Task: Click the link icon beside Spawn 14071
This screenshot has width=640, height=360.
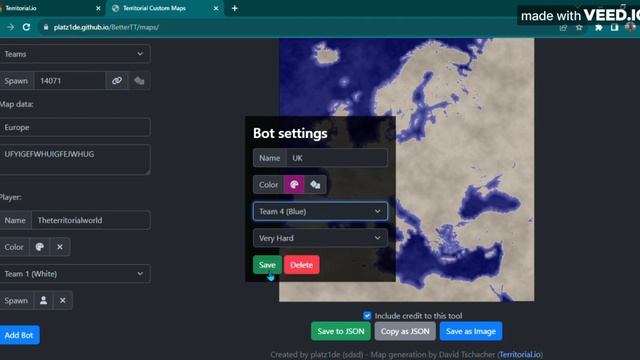Action: (117, 80)
